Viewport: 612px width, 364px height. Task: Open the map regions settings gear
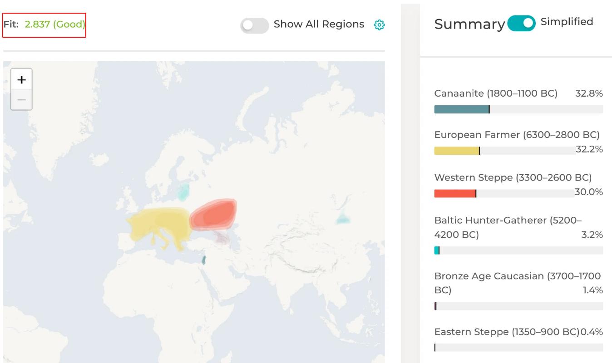click(x=379, y=25)
